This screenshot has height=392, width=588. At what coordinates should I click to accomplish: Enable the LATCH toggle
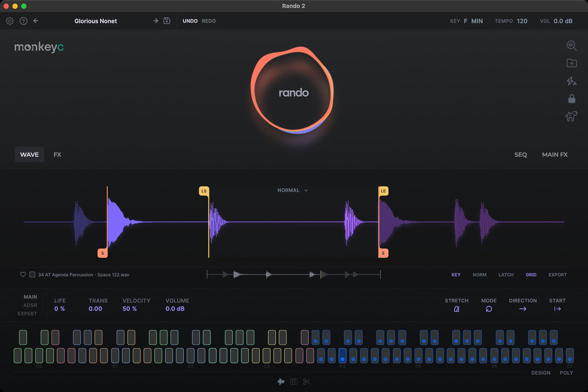[x=506, y=275]
